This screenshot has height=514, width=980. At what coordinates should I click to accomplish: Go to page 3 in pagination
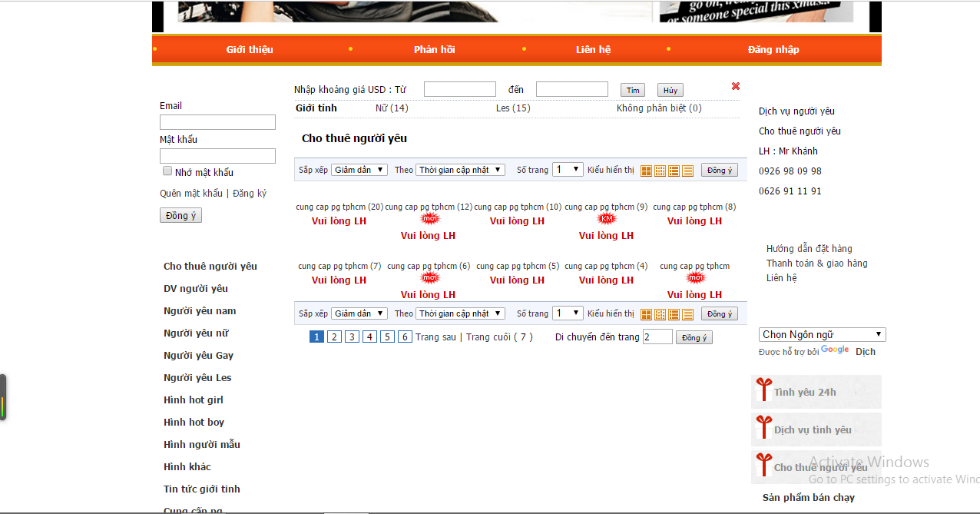352,337
